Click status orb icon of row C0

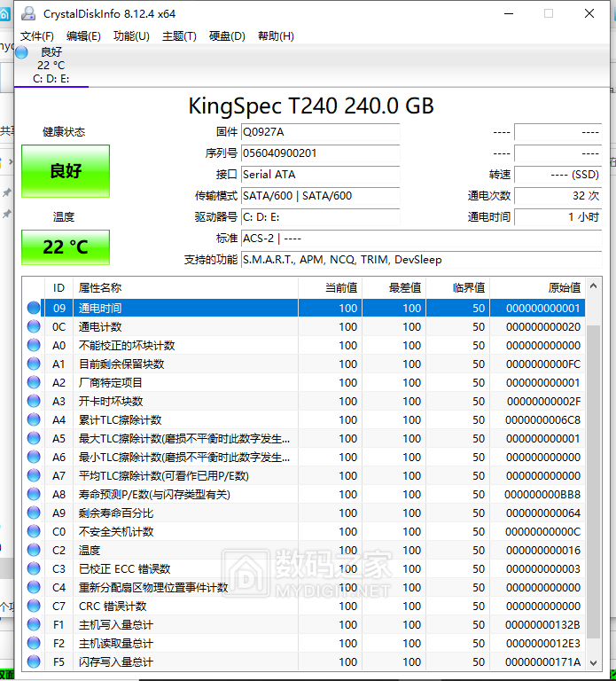point(34,532)
